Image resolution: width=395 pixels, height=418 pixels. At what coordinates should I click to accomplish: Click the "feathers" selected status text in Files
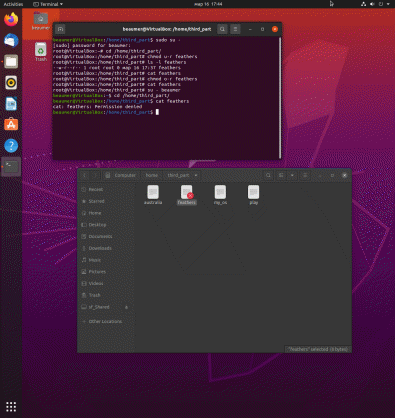pyautogui.click(x=318, y=349)
